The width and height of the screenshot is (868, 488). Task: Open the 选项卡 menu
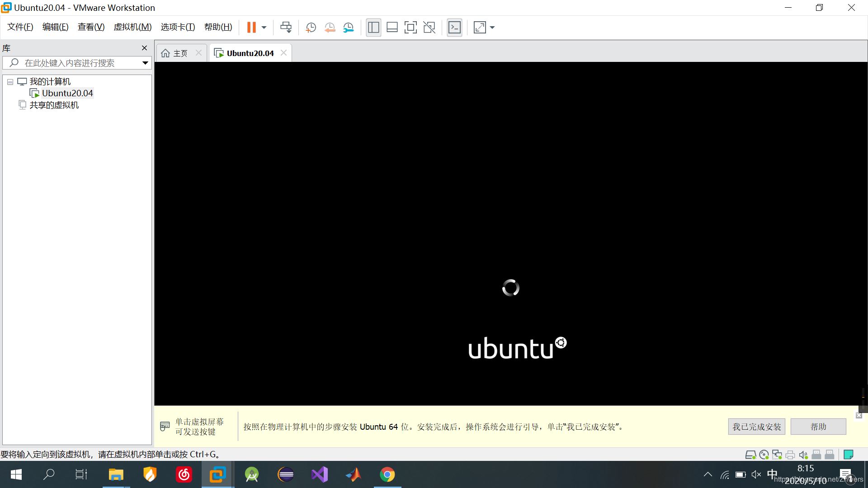tap(177, 27)
